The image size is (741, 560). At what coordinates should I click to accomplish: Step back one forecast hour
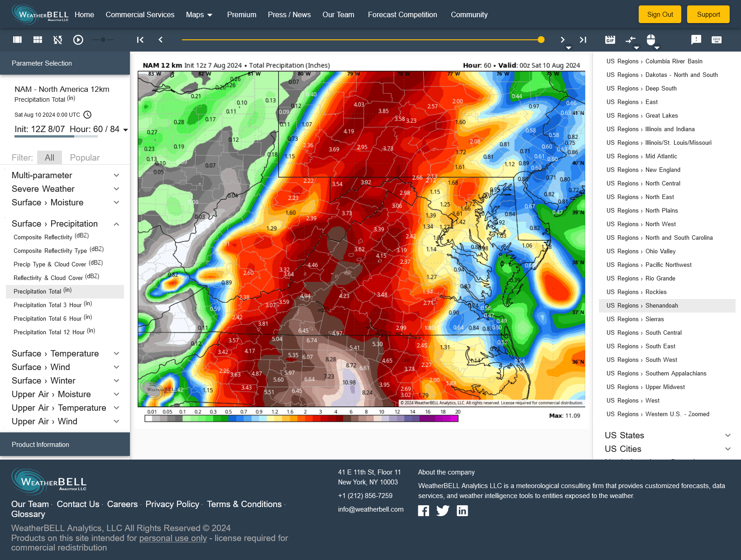pos(161,40)
